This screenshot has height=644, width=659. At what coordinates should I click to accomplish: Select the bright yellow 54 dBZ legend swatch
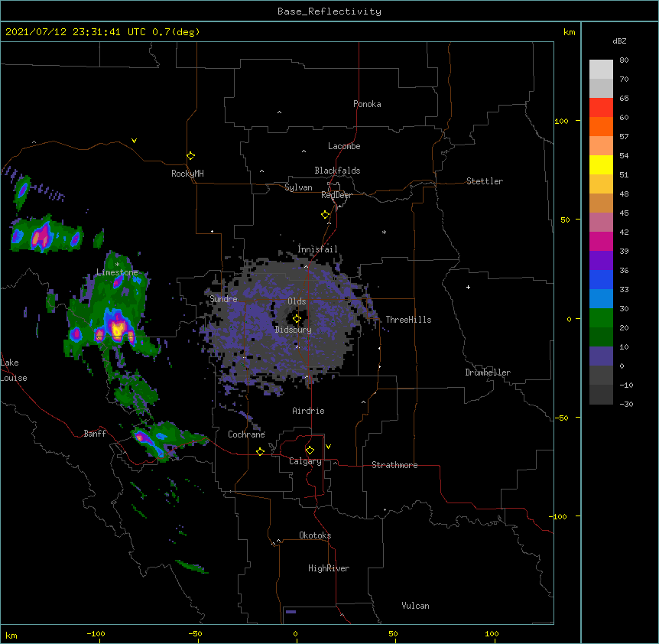coord(601,164)
